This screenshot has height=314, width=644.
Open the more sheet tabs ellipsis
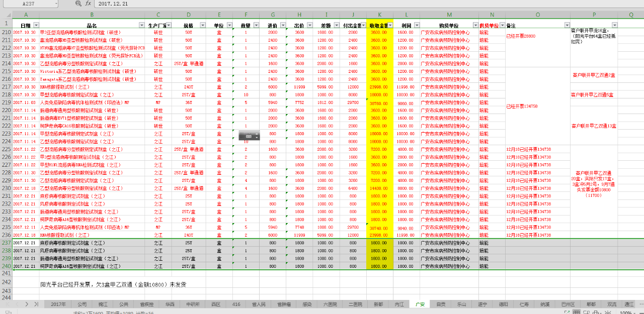(x=640, y=304)
